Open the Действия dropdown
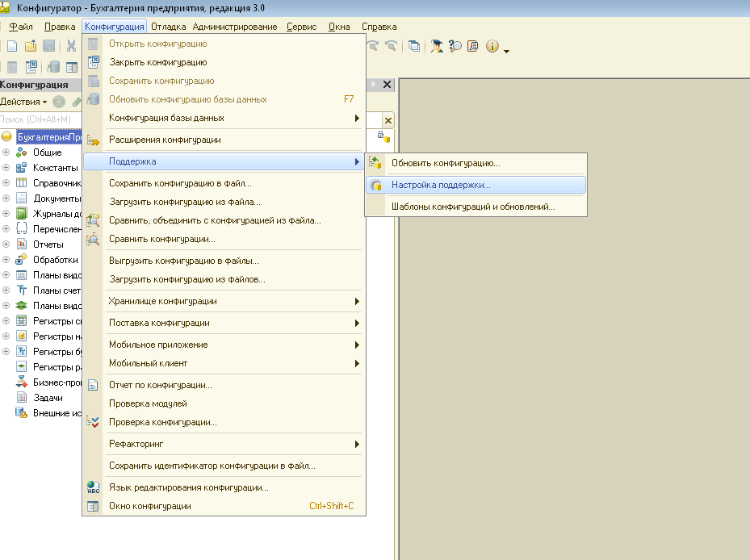750x560 pixels. 23,102
